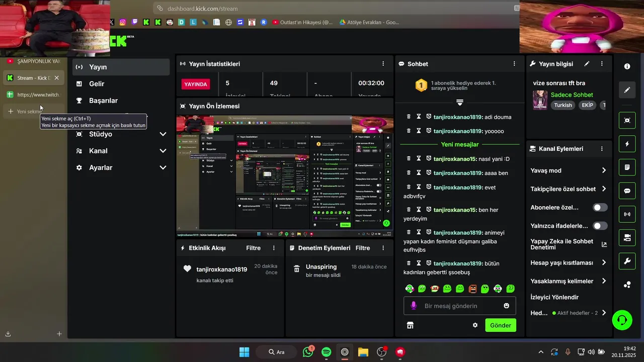The width and height of the screenshot is (644, 362).
Task: Click the broadcast signal icon in right rail
Action: point(627,214)
